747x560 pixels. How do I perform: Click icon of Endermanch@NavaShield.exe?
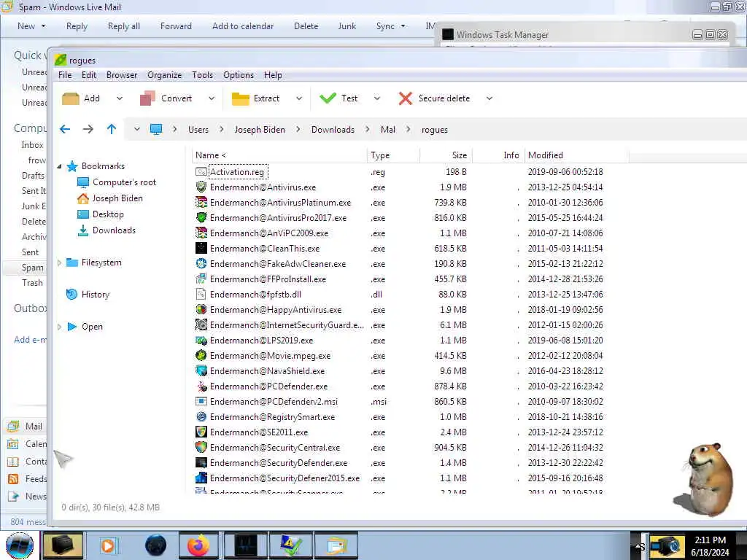[201, 370]
